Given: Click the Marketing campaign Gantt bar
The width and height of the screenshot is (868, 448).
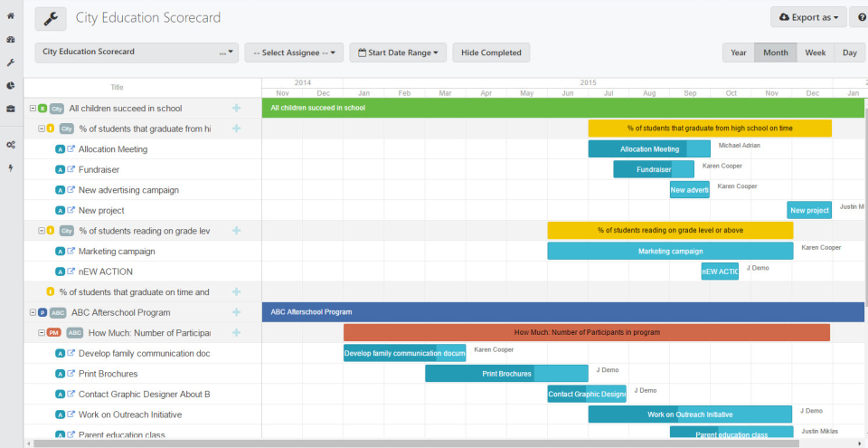Looking at the screenshot, I should pyautogui.click(x=670, y=252).
